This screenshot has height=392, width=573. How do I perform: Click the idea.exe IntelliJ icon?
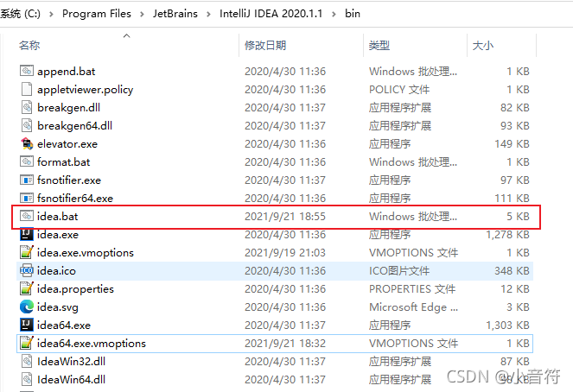[26, 234]
